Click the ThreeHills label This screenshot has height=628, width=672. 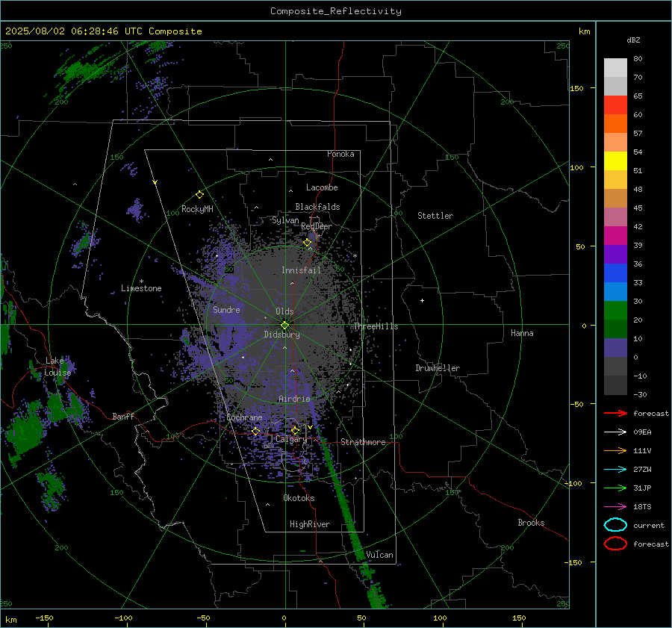tap(376, 326)
